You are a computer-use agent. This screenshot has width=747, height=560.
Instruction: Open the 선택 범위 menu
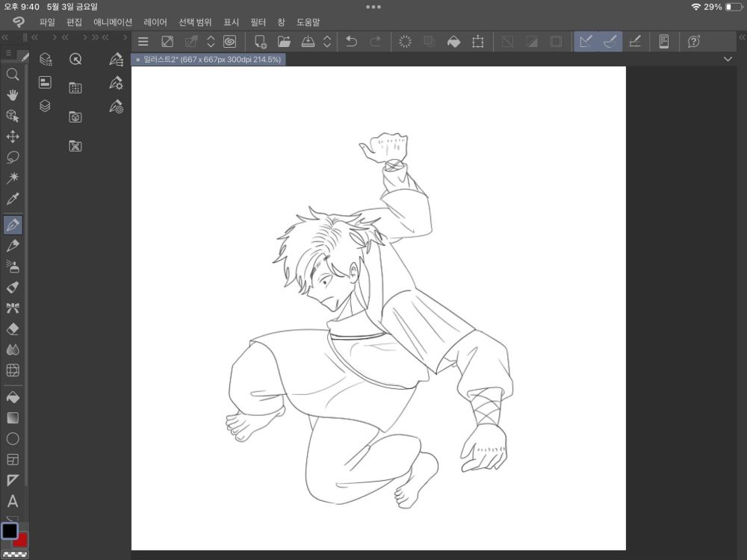pyautogui.click(x=195, y=22)
